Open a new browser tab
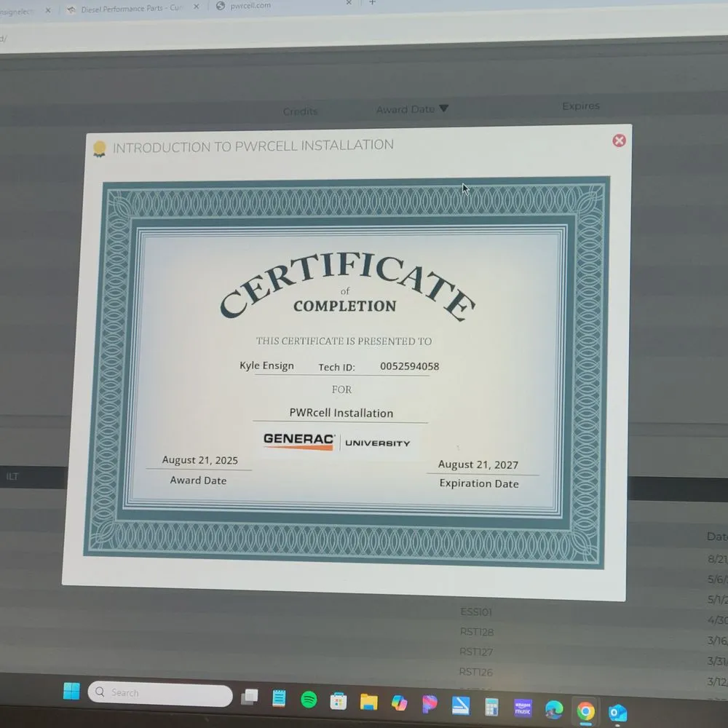This screenshot has height=728, width=728. tap(372, 3)
